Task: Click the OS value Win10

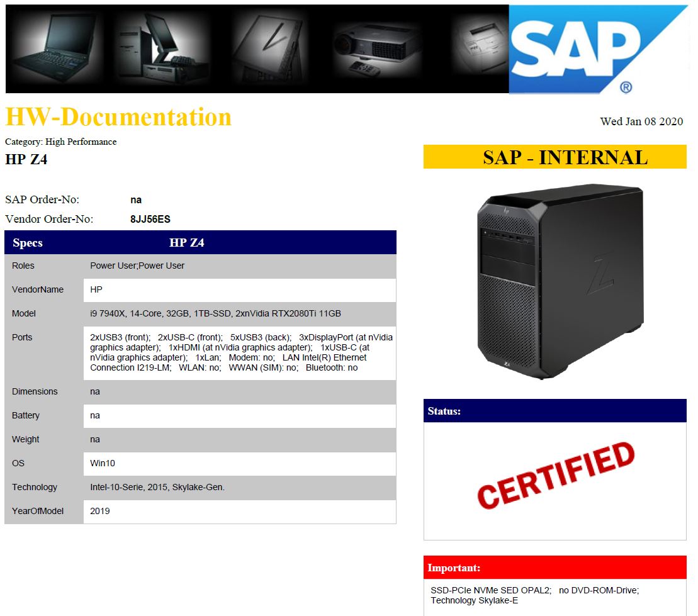Action: (103, 463)
